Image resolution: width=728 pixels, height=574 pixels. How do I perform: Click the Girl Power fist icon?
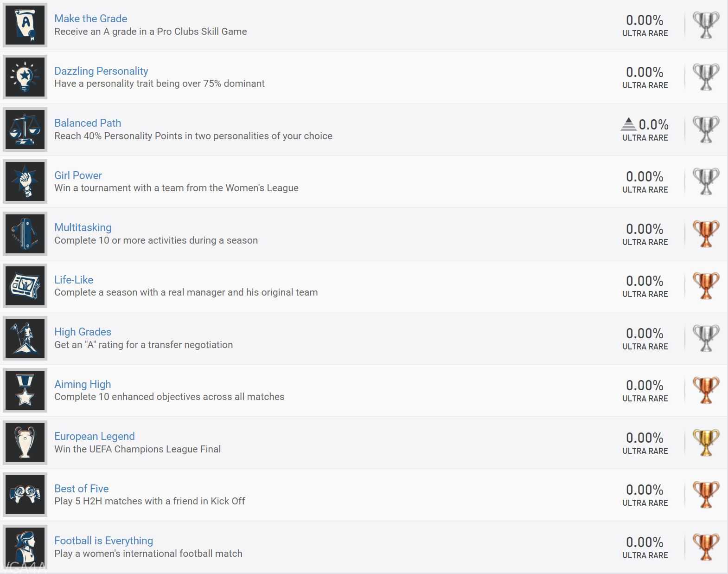click(25, 181)
